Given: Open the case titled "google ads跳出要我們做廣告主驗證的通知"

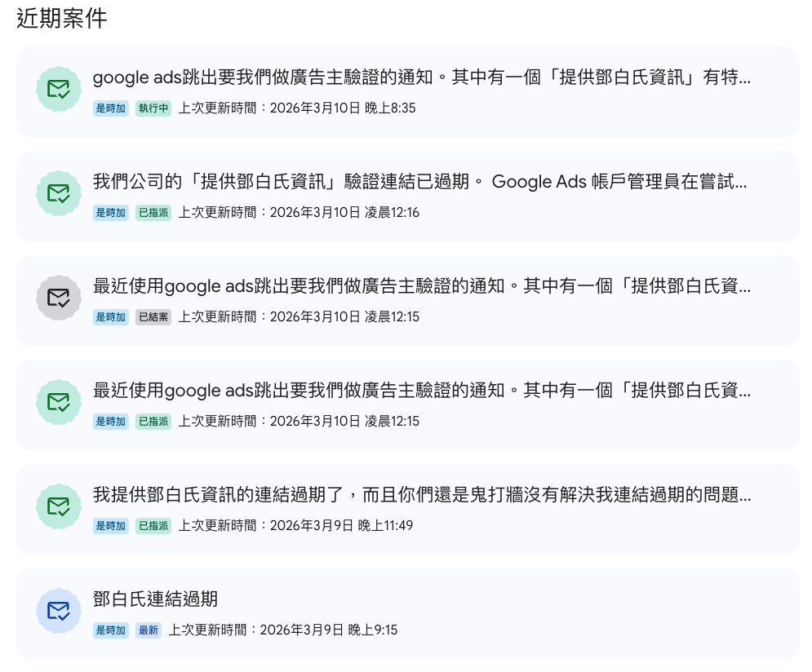Looking at the screenshot, I should click(x=420, y=78).
